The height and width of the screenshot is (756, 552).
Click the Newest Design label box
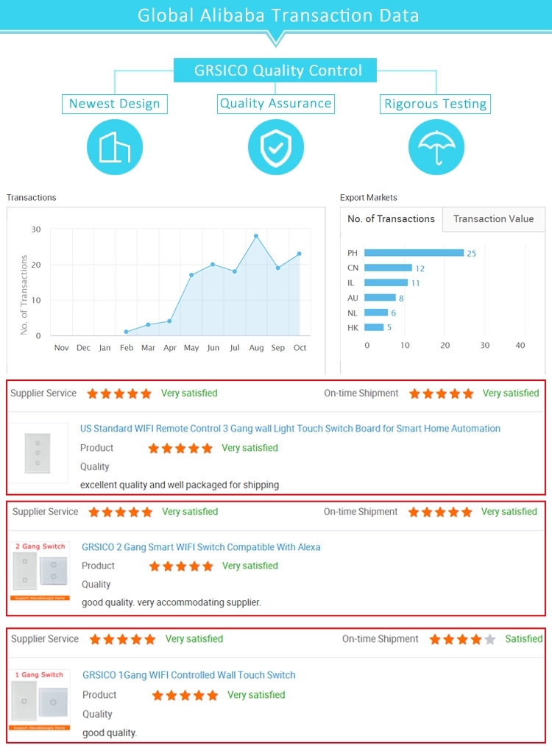115,104
